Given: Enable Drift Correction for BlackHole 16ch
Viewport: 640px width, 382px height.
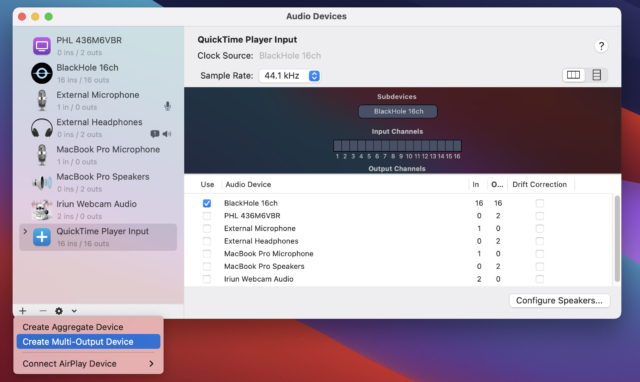Looking at the screenshot, I should point(540,203).
